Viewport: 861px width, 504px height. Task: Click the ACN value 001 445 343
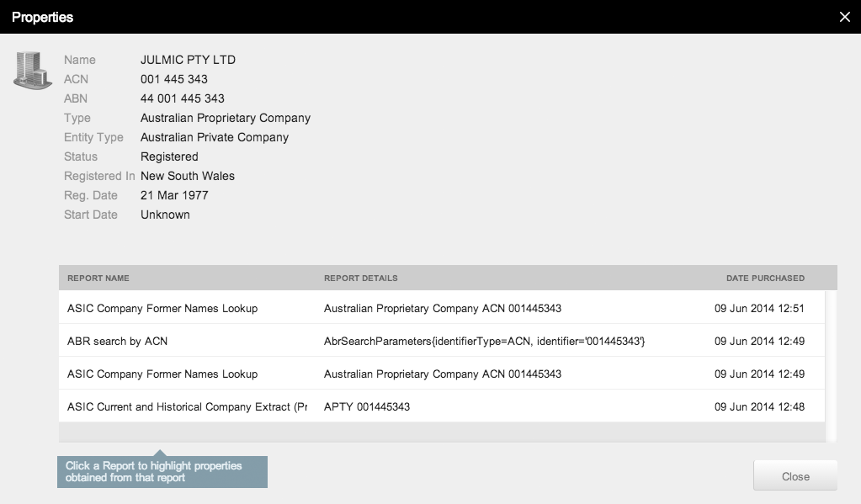pyautogui.click(x=174, y=79)
